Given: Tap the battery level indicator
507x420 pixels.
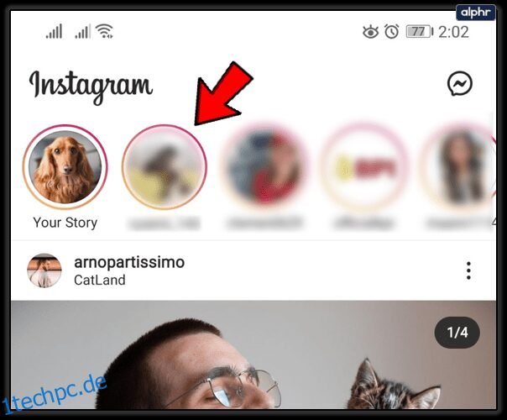Looking at the screenshot, I should pos(420,32).
